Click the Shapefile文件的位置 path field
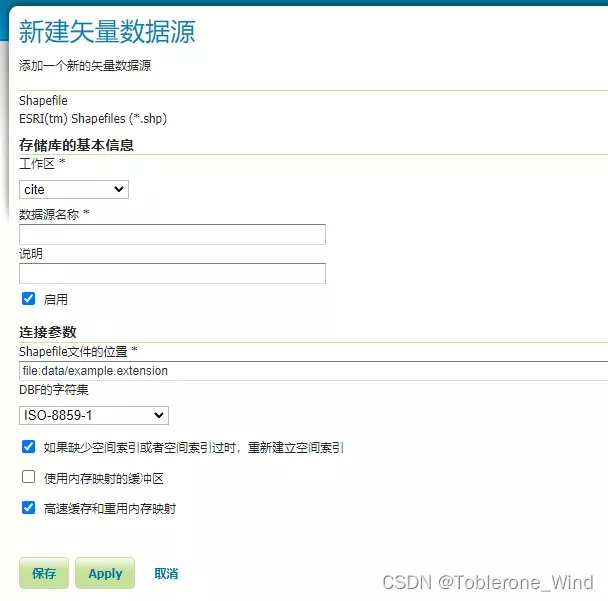Viewport: 608px width, 601px height. coord(313,371)
